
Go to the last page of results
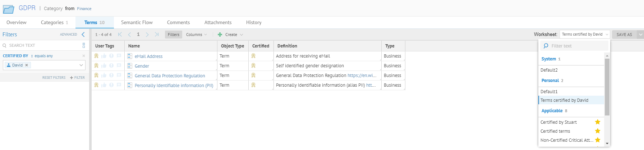157,35
